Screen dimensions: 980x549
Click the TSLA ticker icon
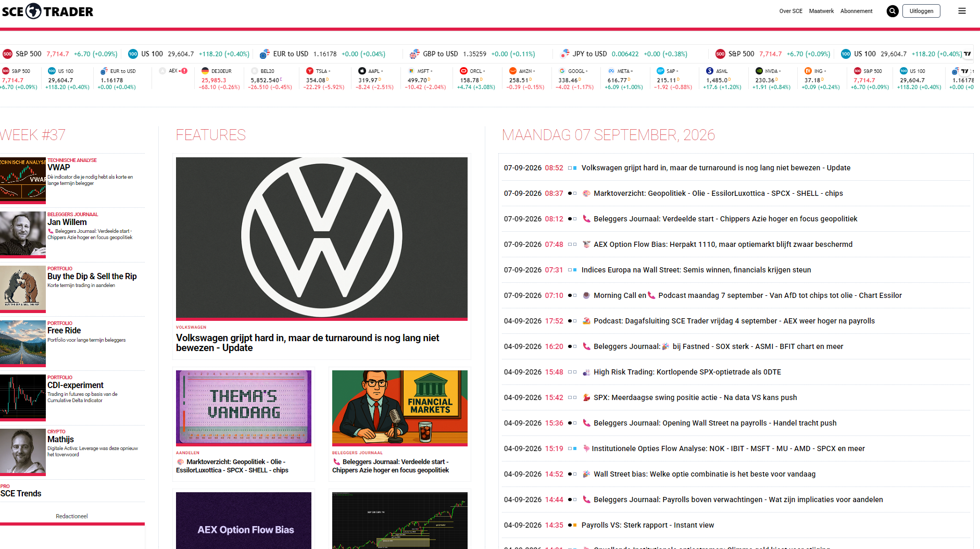tap(310, 71)
